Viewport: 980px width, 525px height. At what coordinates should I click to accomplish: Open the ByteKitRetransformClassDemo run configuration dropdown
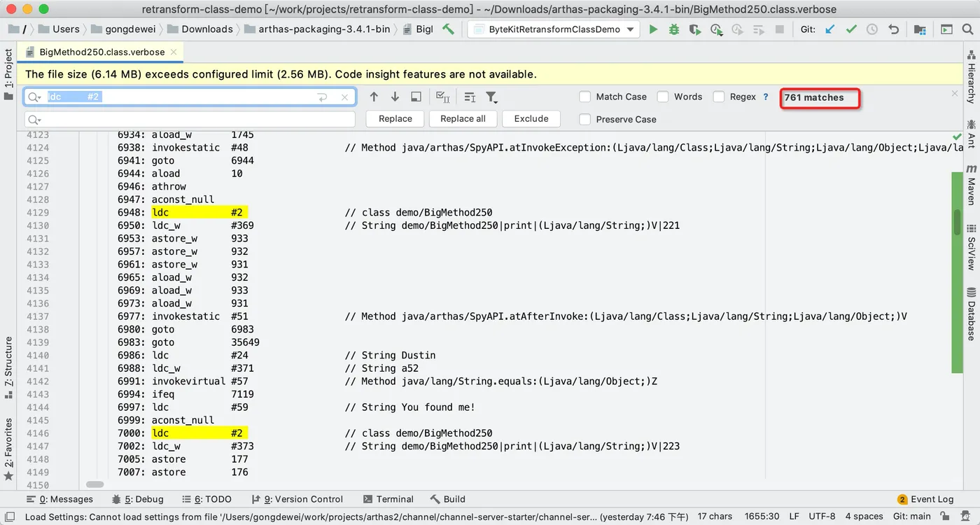[554, 29]
